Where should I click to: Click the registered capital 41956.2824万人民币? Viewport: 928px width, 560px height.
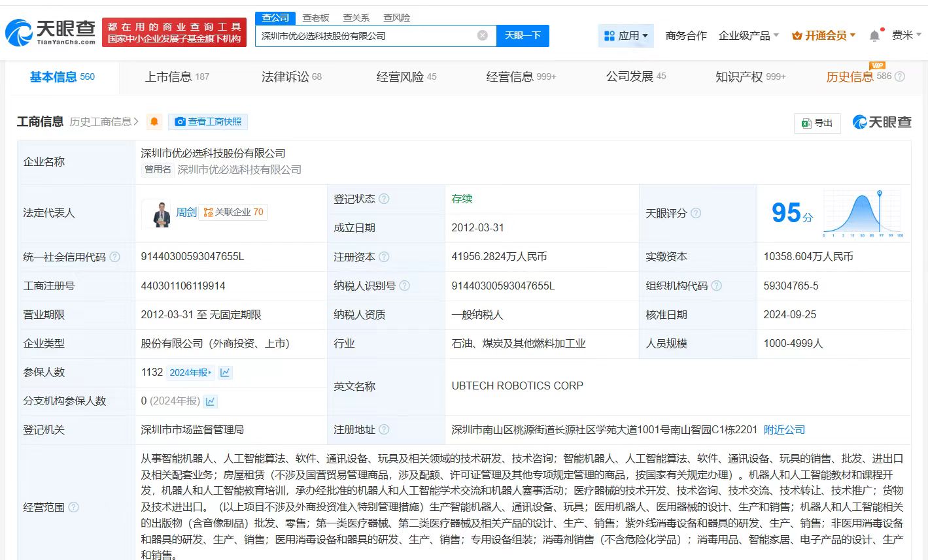click(x=499, y=257)
